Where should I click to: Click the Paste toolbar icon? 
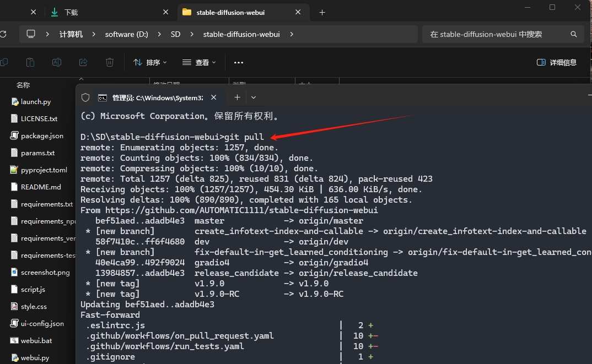[x=30, y=62]
